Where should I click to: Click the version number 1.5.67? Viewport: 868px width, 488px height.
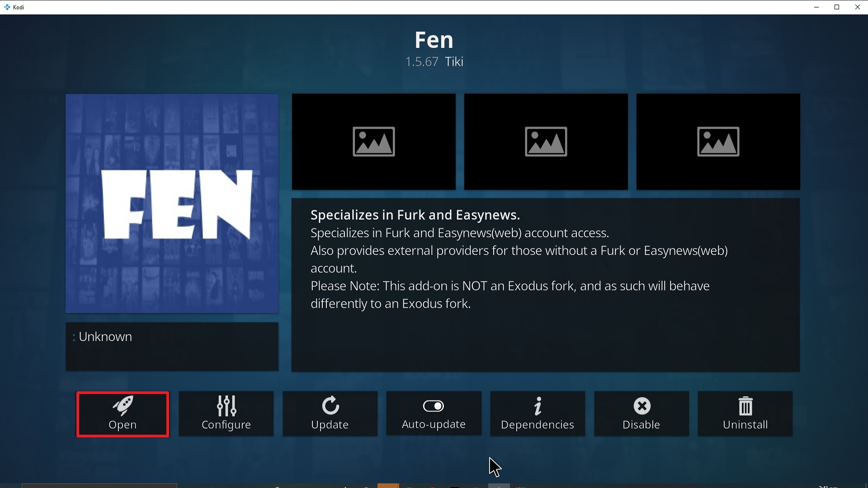point(422,62)
